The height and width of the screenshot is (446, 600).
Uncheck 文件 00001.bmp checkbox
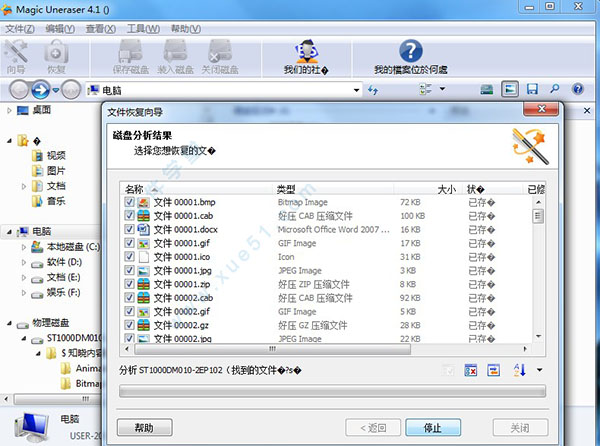[x=129, y=202]
